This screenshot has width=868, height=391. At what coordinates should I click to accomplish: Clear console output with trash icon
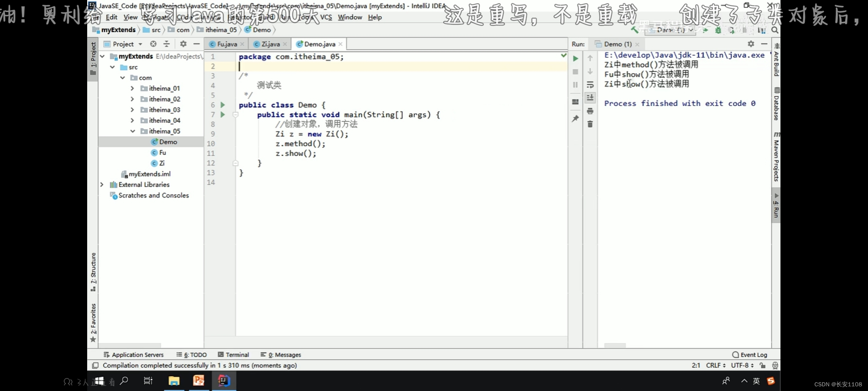(590, 124)
